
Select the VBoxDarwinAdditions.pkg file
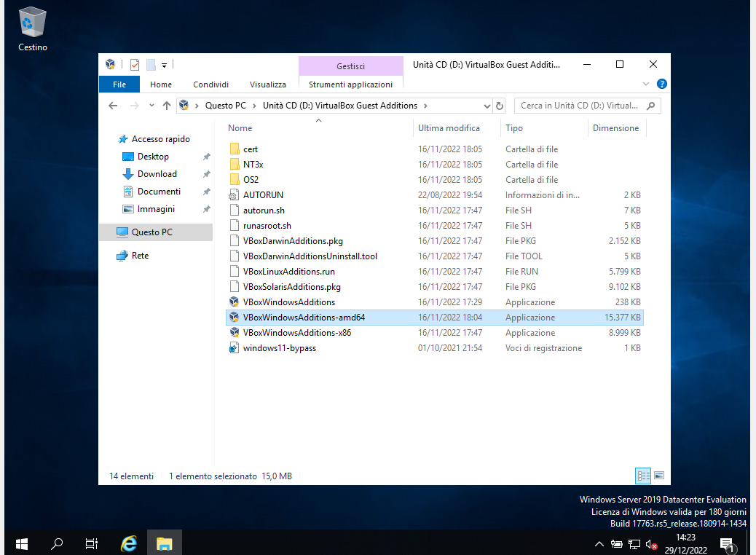(293, 240)
